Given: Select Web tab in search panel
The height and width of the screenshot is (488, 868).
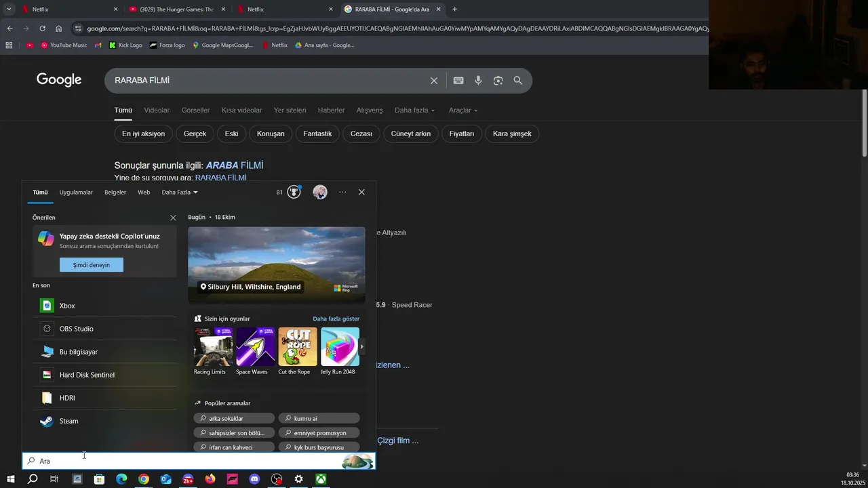Looking at the screenshot, I should pos(144,192).
